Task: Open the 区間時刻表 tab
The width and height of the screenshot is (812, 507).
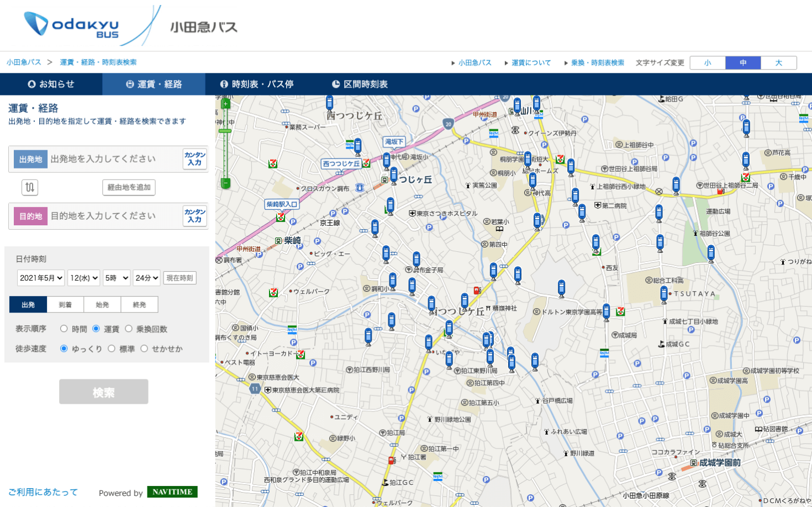Action: (x=360, y=84)
